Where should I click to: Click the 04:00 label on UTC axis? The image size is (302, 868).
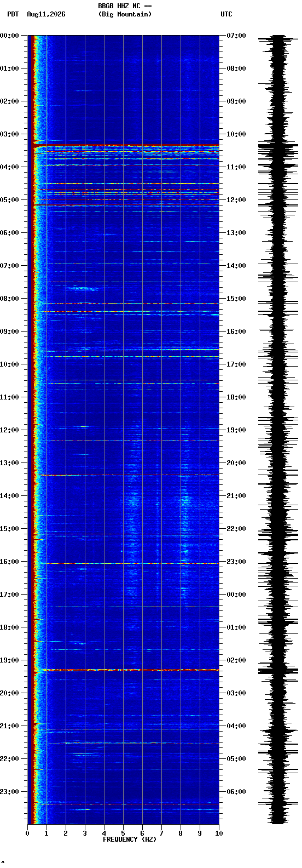pyautogui.click(x=236, y=726)
